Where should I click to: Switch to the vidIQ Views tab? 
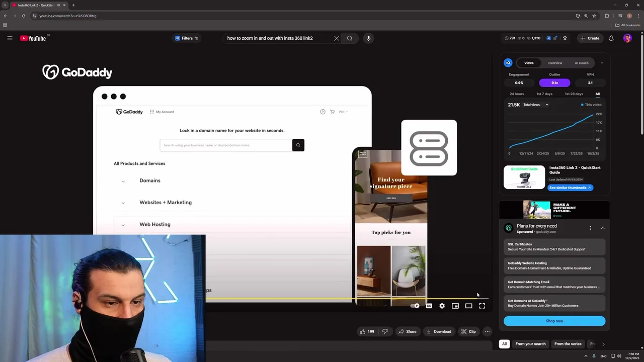(529, 63)
